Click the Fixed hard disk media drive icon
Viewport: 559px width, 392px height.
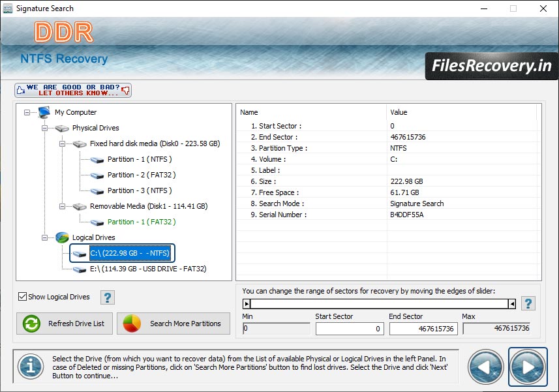tap(80, 143)
